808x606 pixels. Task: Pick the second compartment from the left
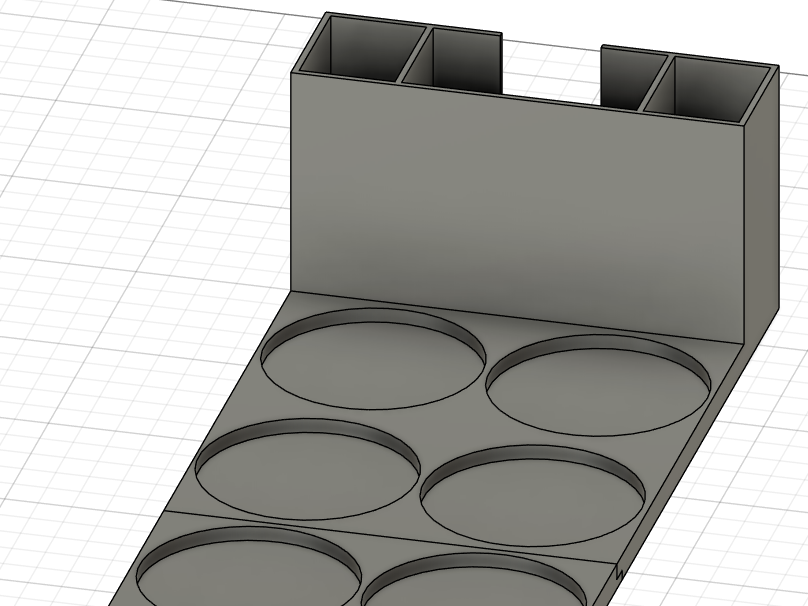(453, 59)
